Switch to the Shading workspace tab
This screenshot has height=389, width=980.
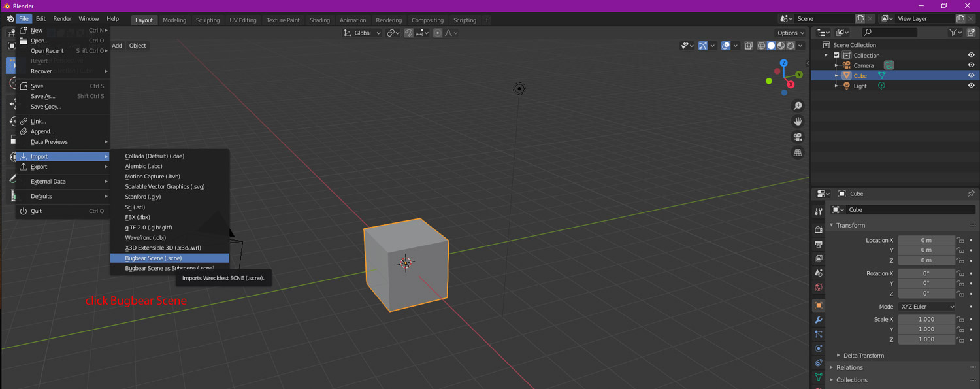319,20
